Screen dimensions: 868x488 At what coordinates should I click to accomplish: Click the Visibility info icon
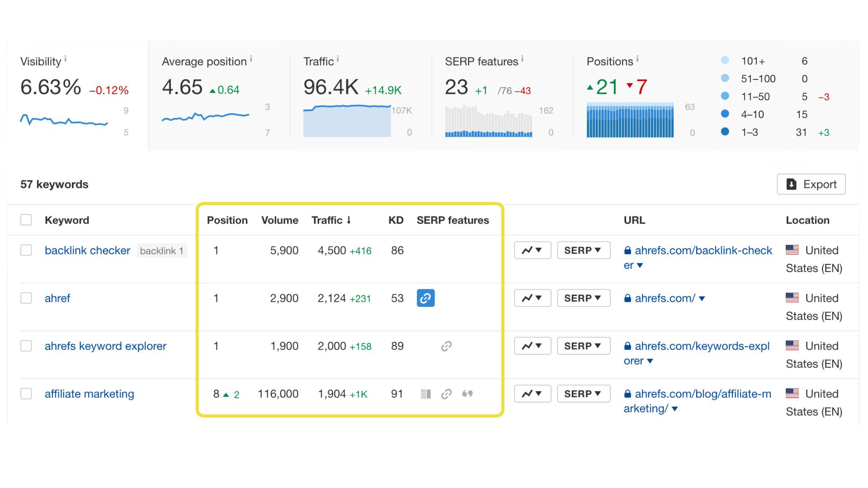pos(66,59)
